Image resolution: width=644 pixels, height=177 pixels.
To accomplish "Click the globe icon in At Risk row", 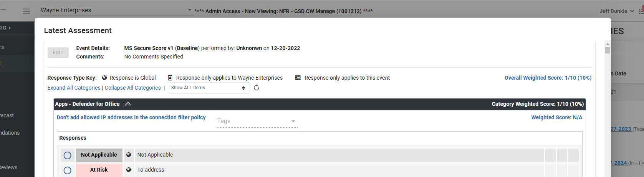I will point(129,170).
